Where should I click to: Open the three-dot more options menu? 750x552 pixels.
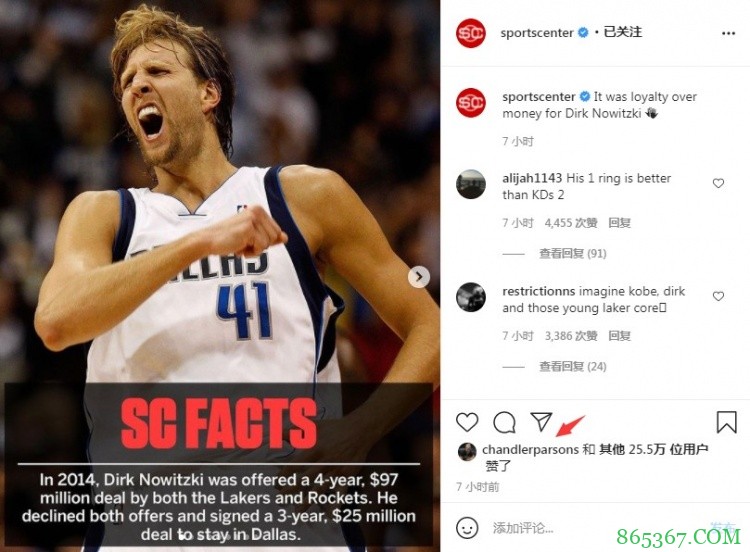coord(728,33)
